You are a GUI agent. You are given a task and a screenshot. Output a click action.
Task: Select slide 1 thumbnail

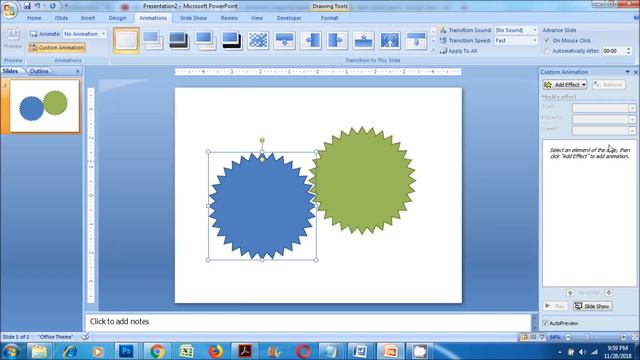pyautogui.click(x=44, y=106)
